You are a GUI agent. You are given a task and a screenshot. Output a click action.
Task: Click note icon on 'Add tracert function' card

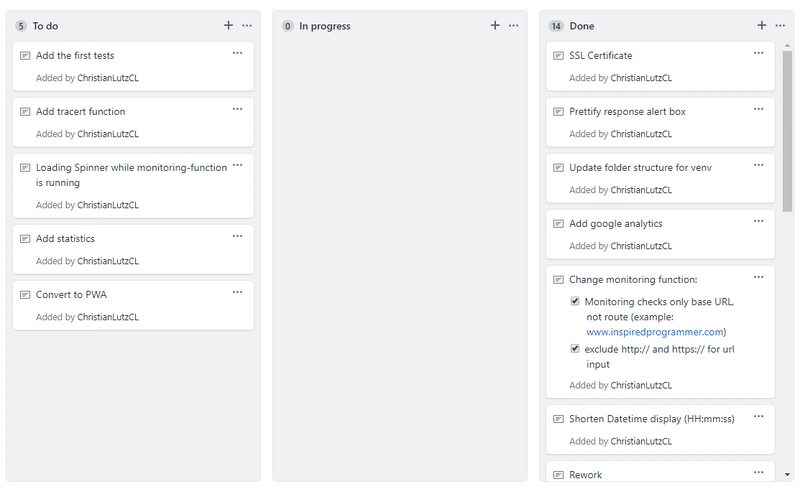click(25, 112)
